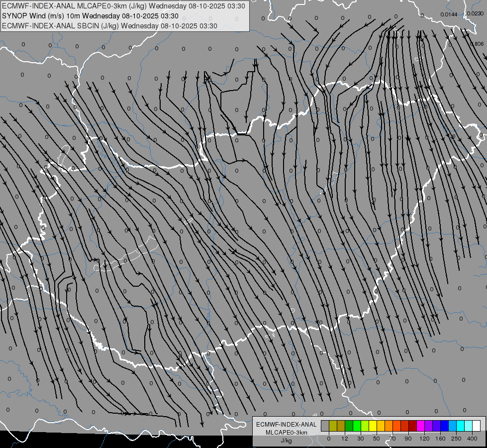Pick the bright cyan legend swatch
This screenshot has height=448, width=487.
pyautogui.click(x=461, y=426)
